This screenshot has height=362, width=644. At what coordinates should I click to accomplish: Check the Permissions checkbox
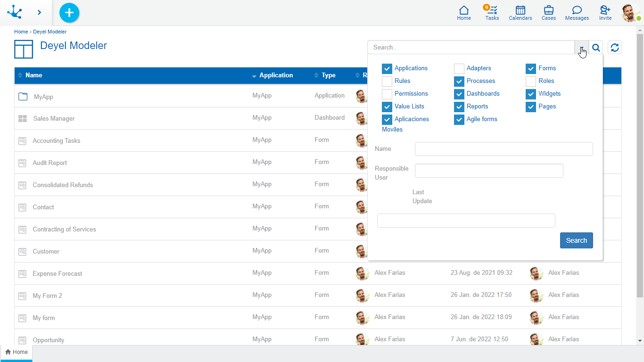[x=387, y=94]
